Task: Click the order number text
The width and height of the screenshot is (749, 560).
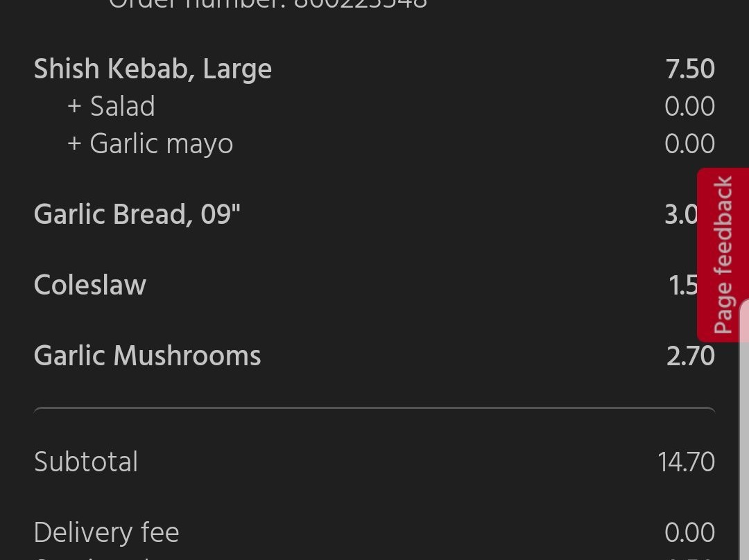Action: (268, 4)
